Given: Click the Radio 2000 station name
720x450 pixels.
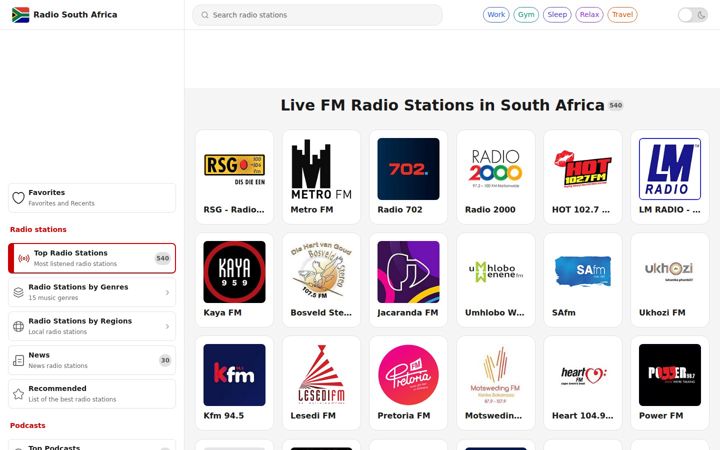Looking at the screenshot, I should pos(490,209).
